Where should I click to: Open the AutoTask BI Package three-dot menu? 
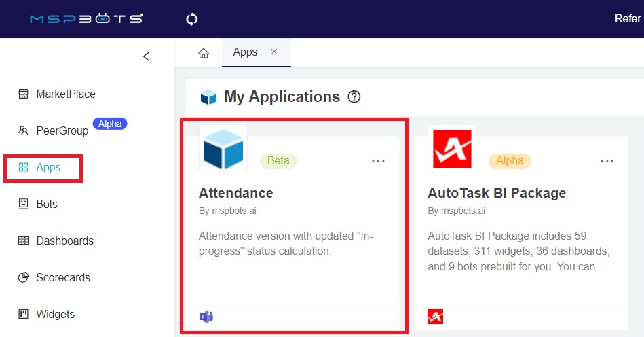pos(607,161)
